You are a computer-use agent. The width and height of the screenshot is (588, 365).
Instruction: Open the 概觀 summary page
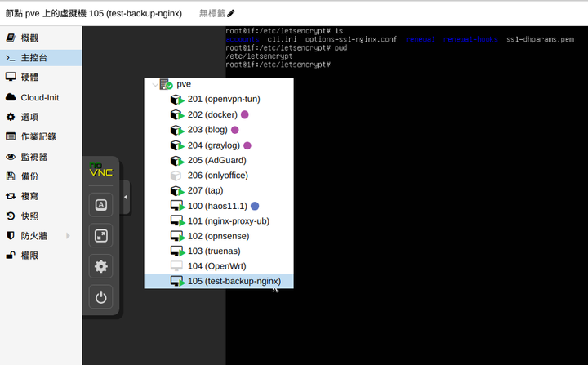41,38
